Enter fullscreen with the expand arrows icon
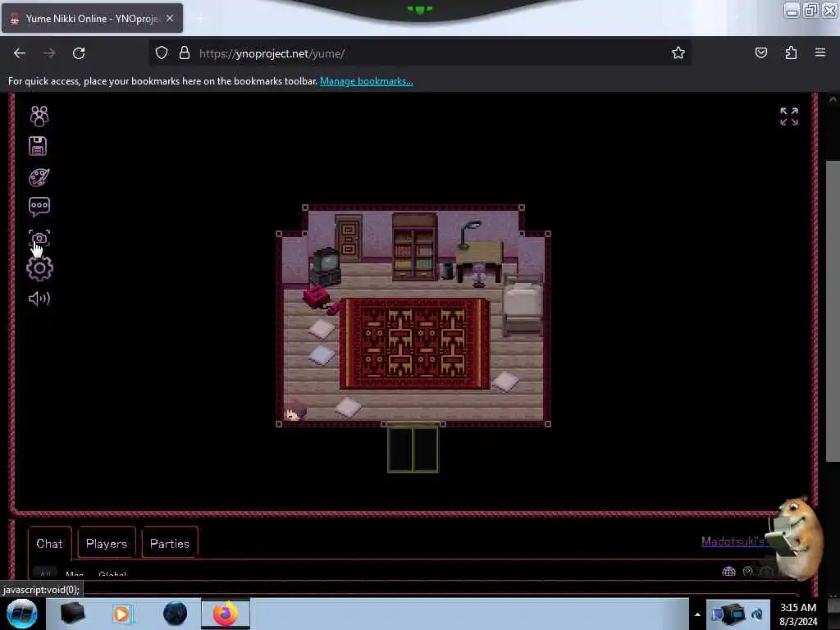 [x=788, y=116]
